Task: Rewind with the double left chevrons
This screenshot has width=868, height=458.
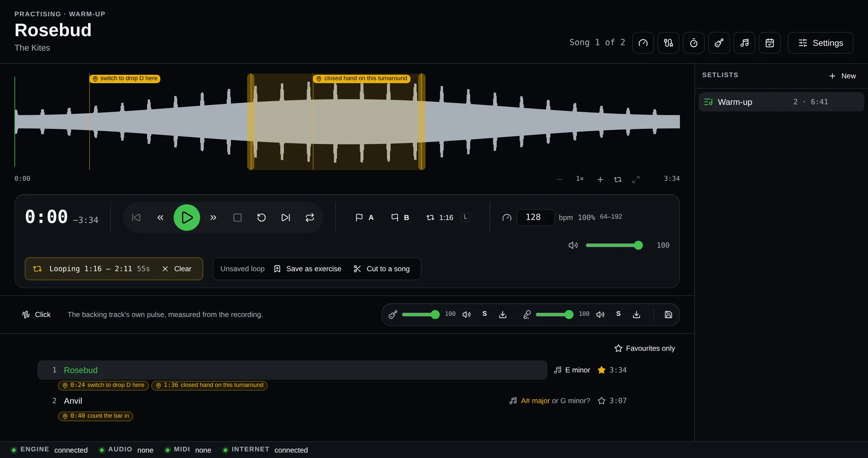Action: pos(160,217)
